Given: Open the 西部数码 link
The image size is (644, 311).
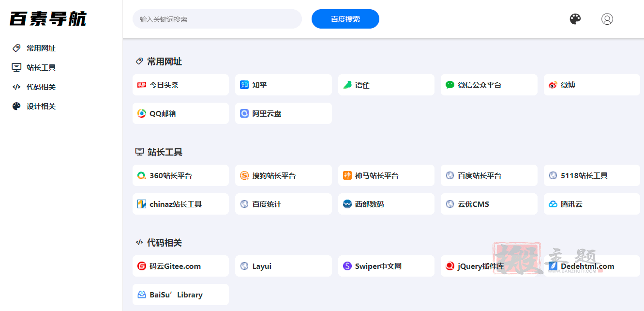Looking at the screenshot, I should [386, 204].
